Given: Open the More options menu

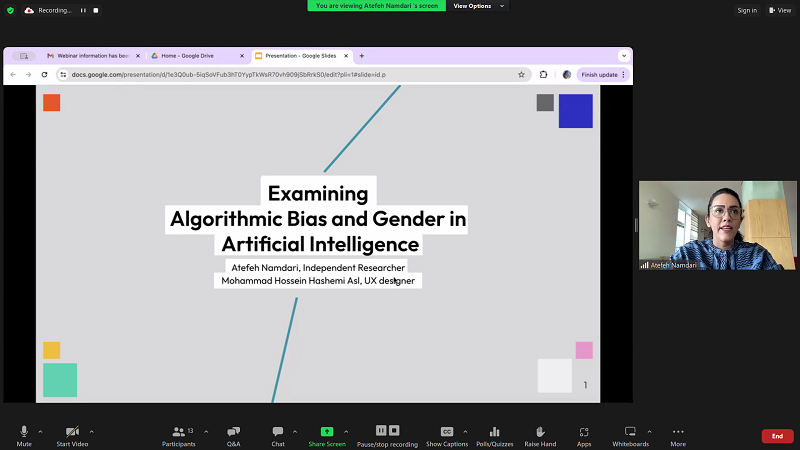Looking at the screenshot, I should click(678, 434).
